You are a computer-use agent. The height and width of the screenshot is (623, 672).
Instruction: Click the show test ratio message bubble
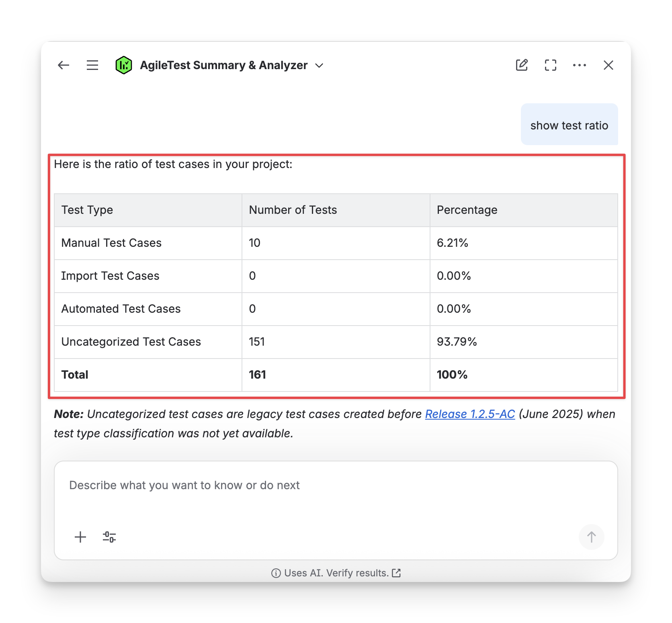coord(569,125)
